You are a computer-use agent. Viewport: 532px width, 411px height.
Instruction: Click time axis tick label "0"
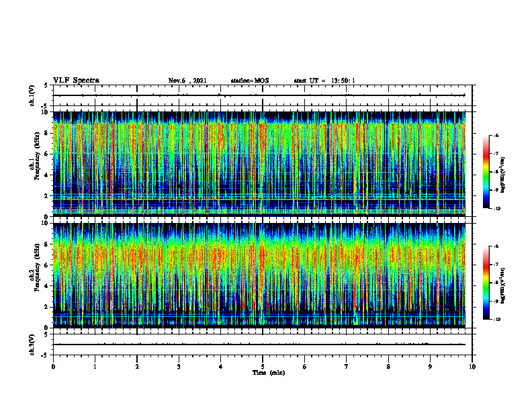click(53, 367)
